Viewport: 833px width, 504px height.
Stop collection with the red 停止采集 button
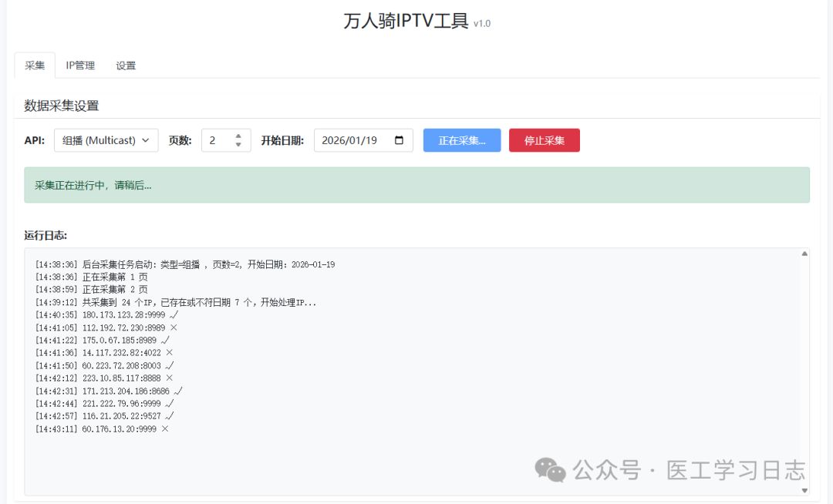point(545,140)
